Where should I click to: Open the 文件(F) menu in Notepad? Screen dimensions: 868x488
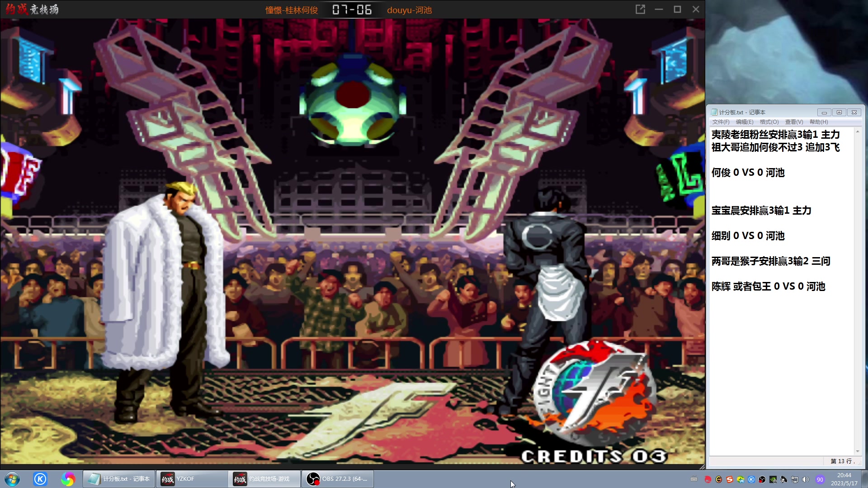point(721,122)
